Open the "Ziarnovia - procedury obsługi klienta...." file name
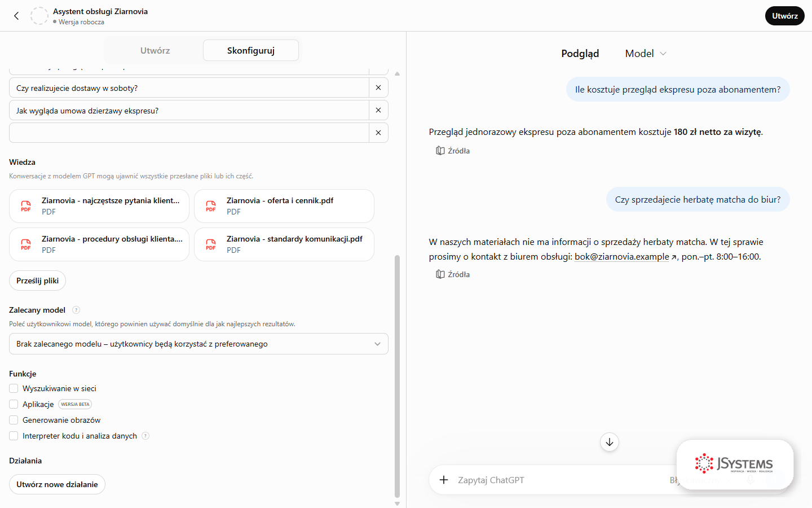The width and height of the screenshot is (812, 508). tap(112, 239)
